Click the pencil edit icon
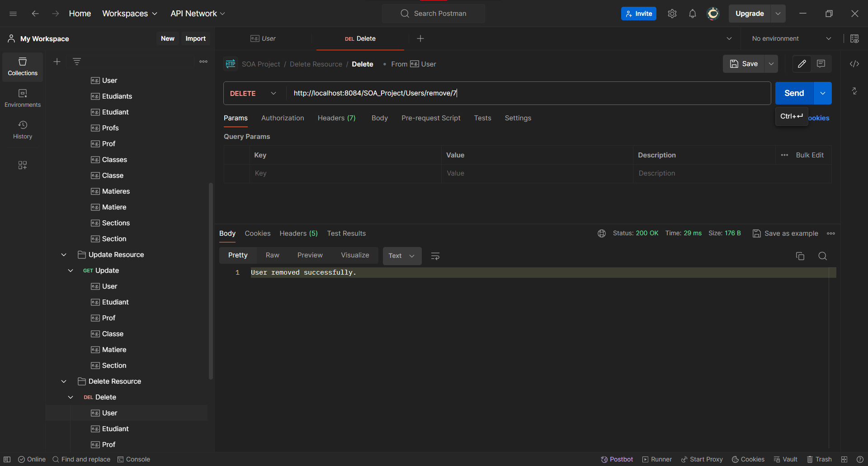The image size is (868, 466). pyautogui.click(x=802, y=64)
